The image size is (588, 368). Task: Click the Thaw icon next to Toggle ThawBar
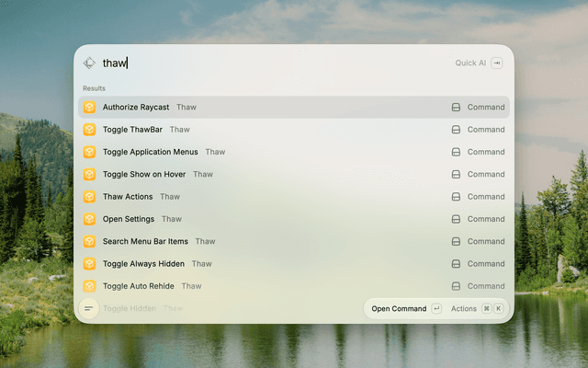pos(89,130)
